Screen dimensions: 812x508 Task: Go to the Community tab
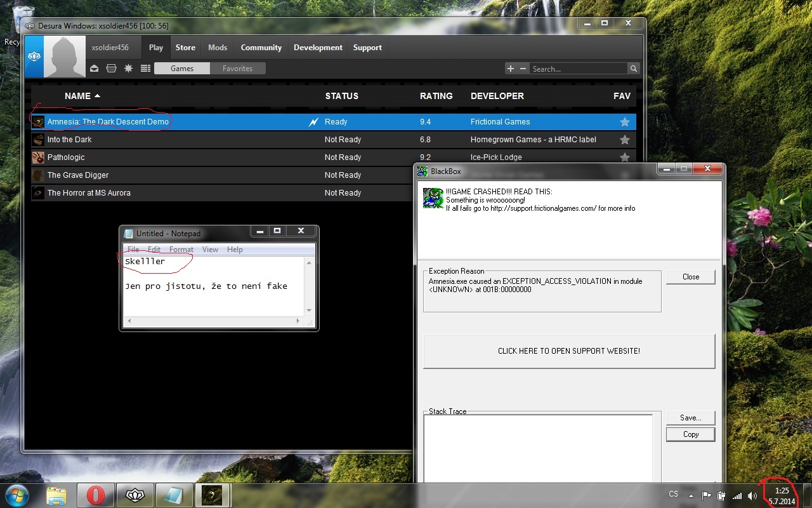(x=261, y=48)
